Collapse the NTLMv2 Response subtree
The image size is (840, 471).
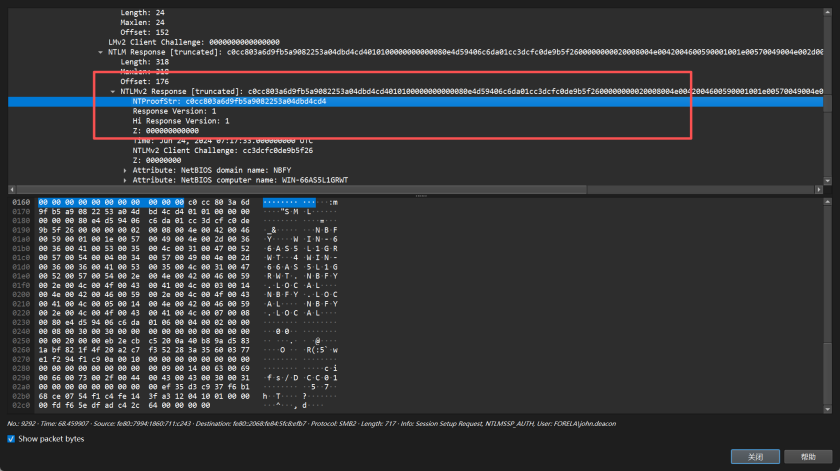point(112,91)
